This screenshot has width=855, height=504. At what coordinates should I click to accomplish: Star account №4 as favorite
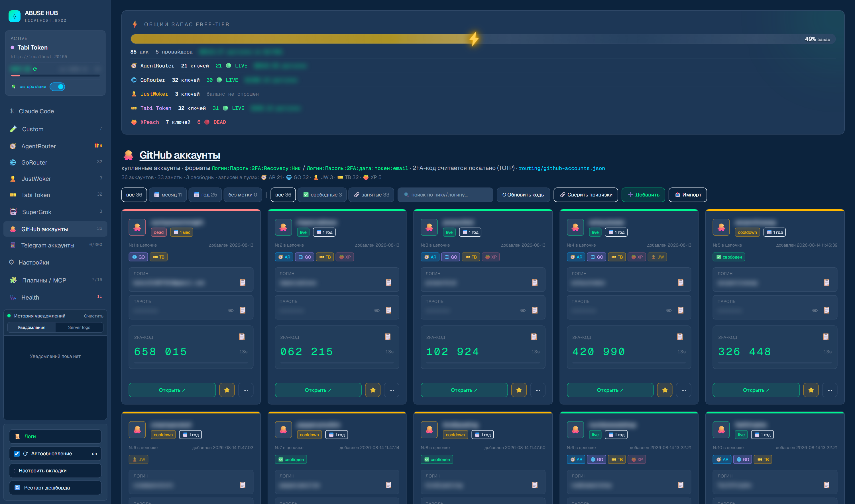665,390
